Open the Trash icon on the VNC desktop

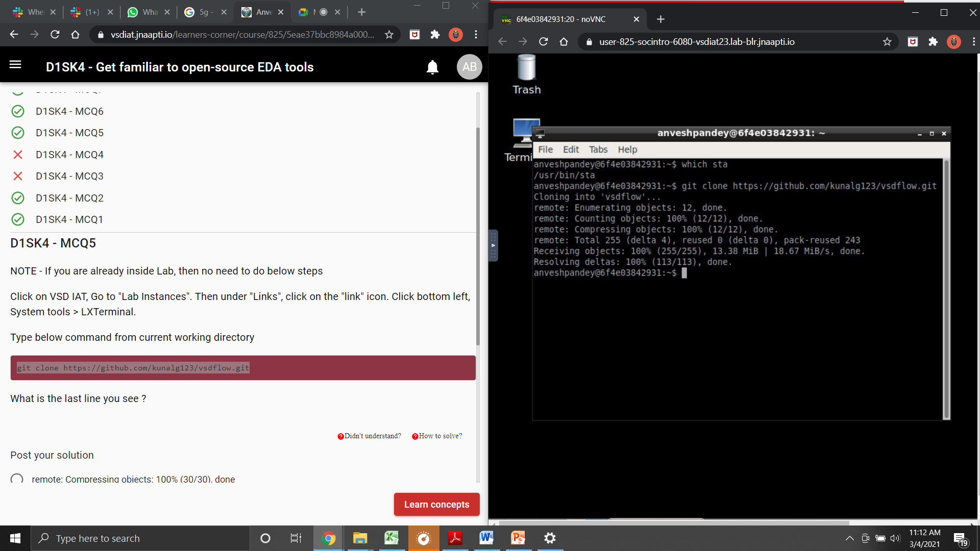526,74
